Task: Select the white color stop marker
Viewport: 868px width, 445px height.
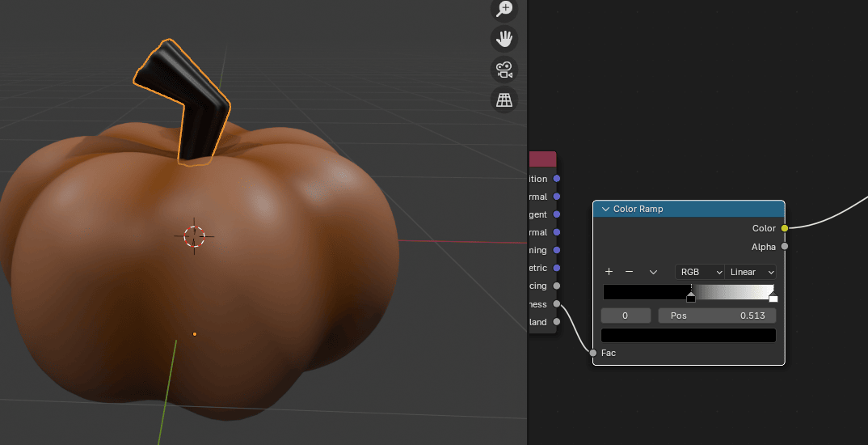Action: tap(773, 298)
